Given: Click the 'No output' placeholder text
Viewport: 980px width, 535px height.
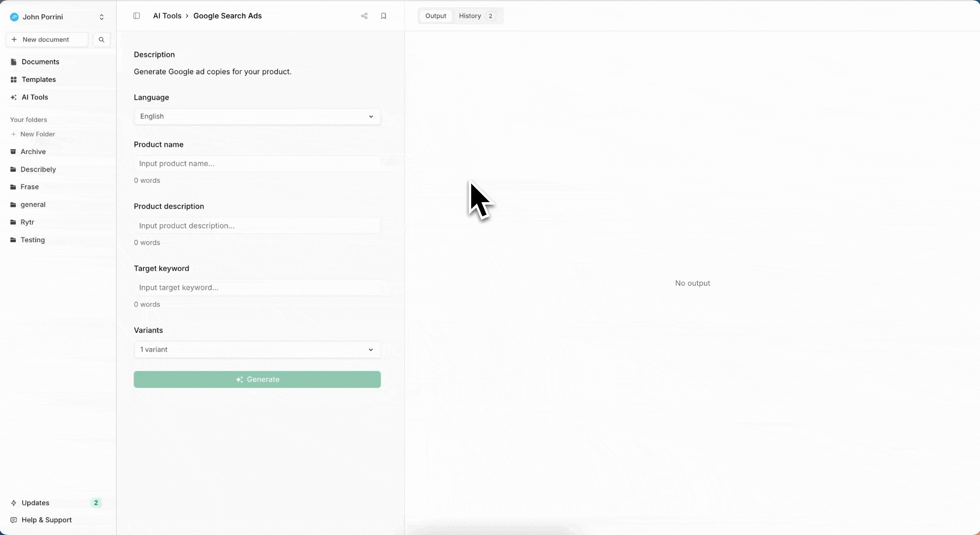Looking at the screenshot, I should (x=692, y=283).
